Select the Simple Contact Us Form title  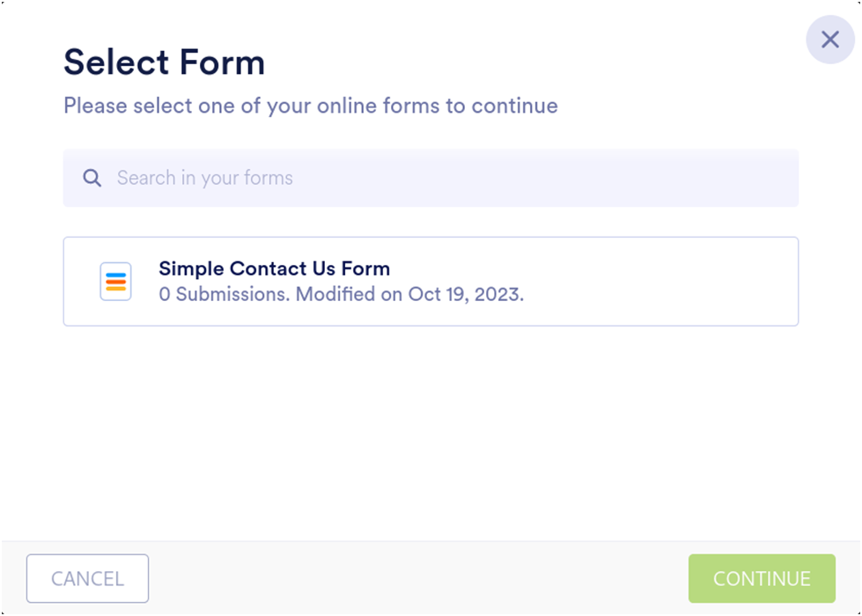(274, 268)
